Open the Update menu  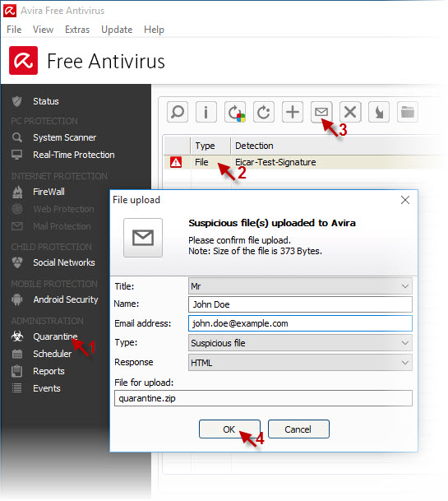(117, 30)
